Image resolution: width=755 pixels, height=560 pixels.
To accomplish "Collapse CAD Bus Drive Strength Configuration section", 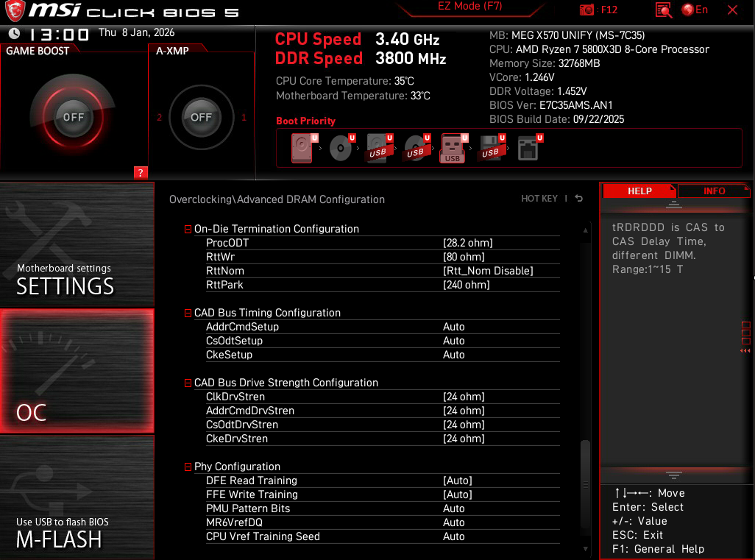I will pos(188,383).
